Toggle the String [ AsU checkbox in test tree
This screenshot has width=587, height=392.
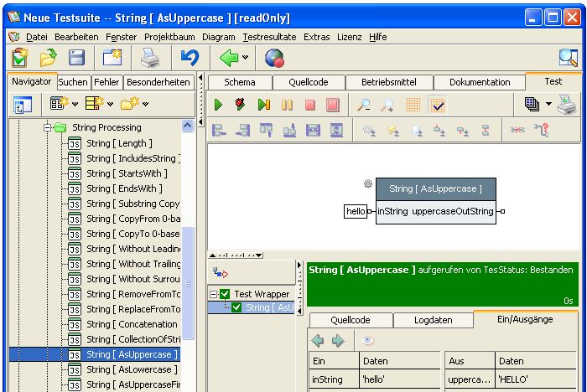tap(237, 307)
